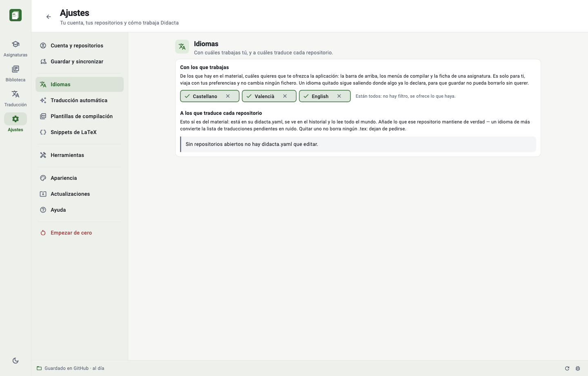Remove Castellano with its X icon

(x=228, y=96)
